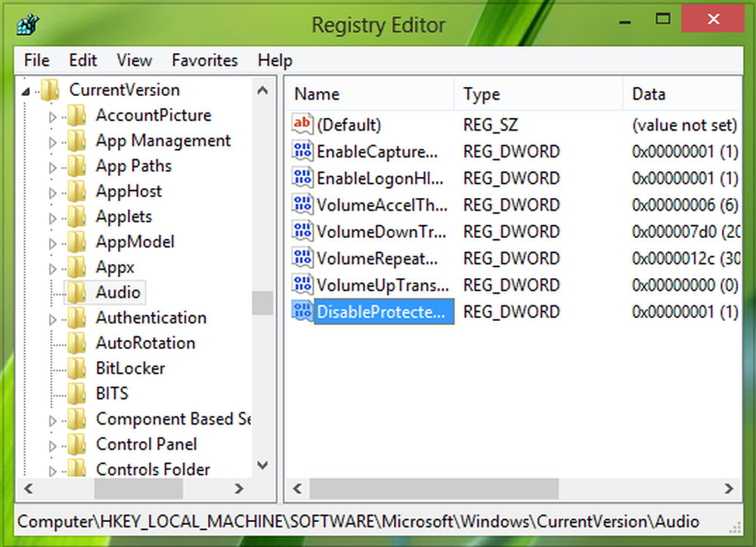Click the folder icon for the BitLocker key

tap(76, 369)
